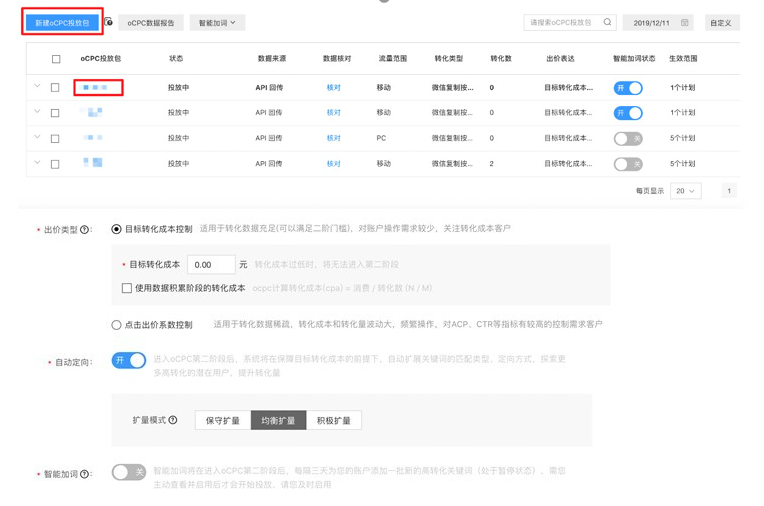This screenshot has width=764, height=506.
Task: Select 点击出价系数控制 radio option
Action: pos(116,325)
